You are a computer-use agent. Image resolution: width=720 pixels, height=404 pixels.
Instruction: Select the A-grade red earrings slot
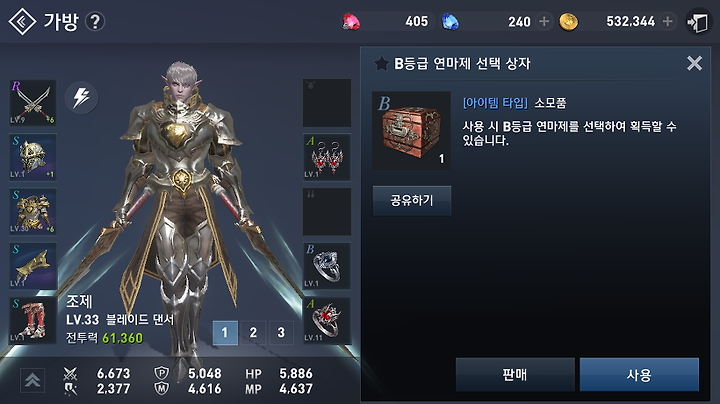(x=327, y=157)
